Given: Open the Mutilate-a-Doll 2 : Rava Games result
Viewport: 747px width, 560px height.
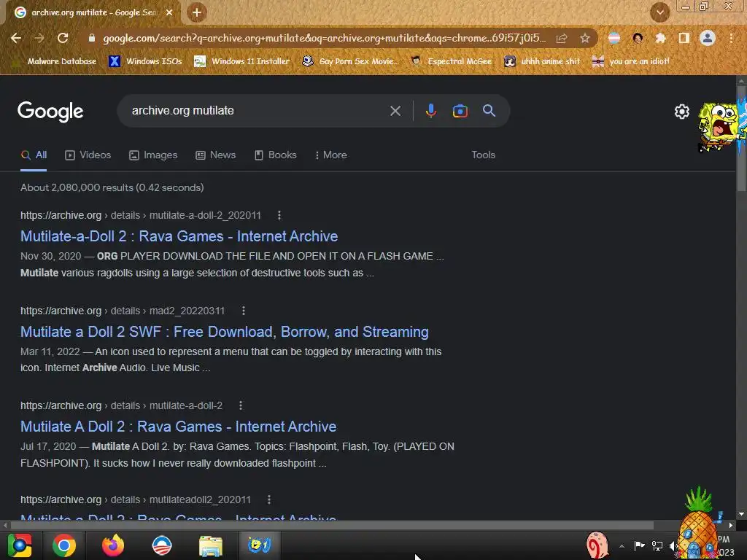Looking at the screenshot, I should [x=179, y=236].
